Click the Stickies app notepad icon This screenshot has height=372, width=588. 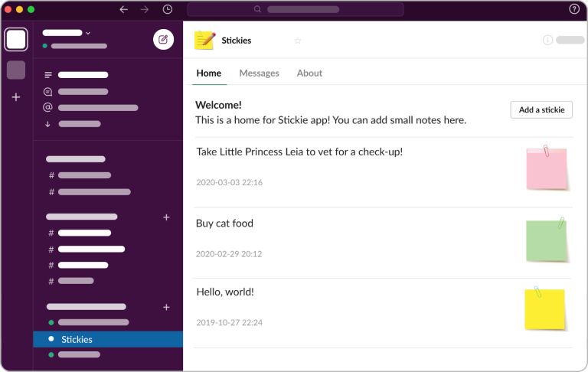204,40
